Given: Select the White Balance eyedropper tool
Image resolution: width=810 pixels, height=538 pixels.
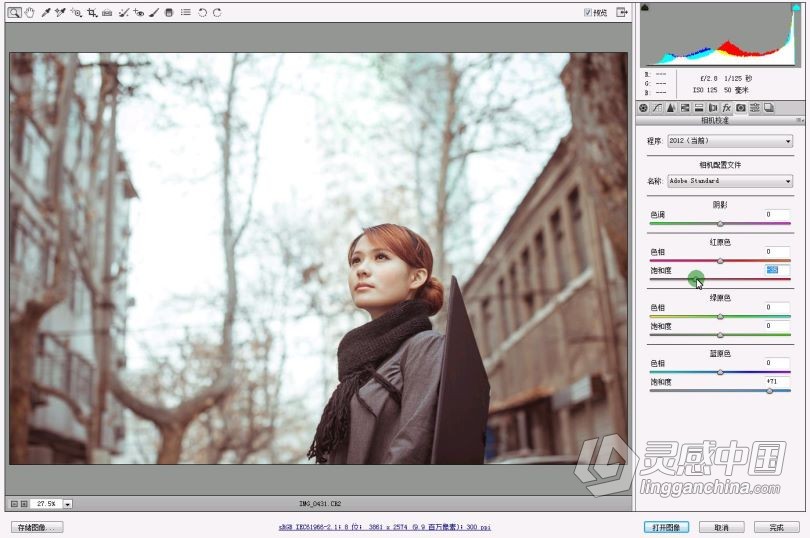Looking at the screenshot, I should (45, 12).
